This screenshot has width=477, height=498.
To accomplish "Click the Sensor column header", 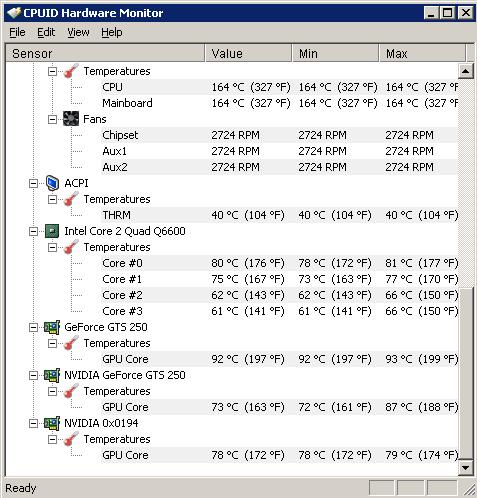I will [x=105, y=53].
